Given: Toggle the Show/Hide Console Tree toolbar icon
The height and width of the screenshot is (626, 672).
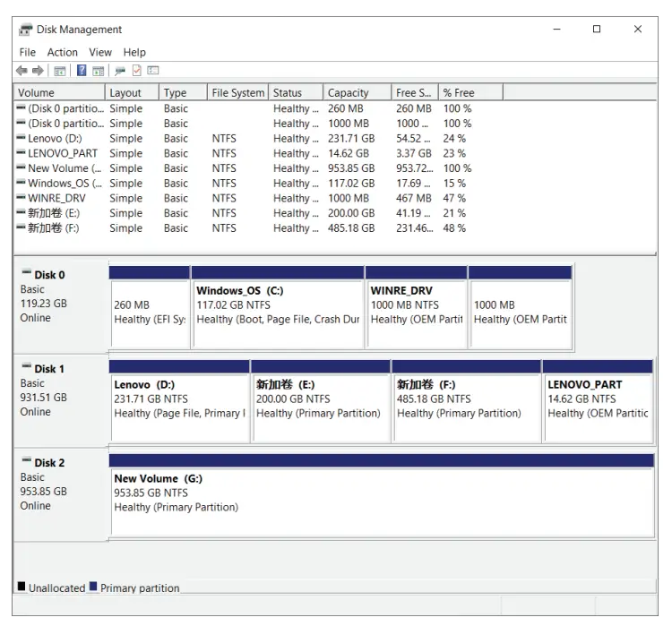Looking at the screenshot, I should pos(60,71).
